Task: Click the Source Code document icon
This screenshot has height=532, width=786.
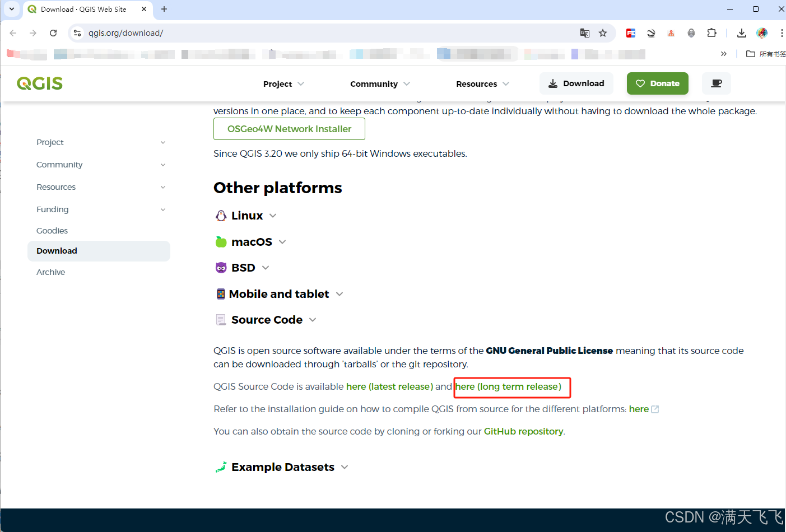Action: 221,320
